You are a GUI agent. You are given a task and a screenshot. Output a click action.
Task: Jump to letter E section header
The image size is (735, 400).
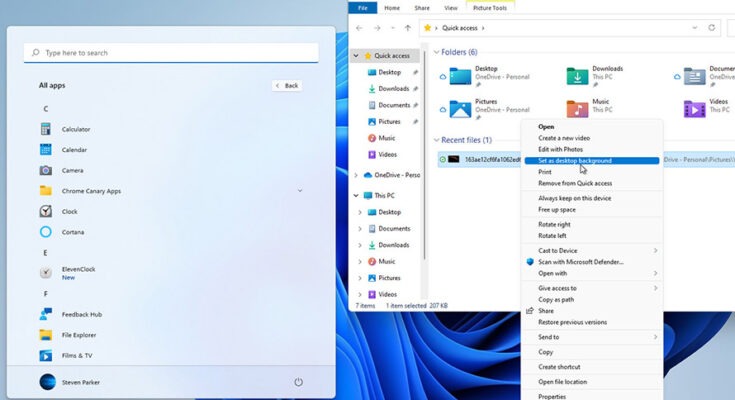pos(45,253)
